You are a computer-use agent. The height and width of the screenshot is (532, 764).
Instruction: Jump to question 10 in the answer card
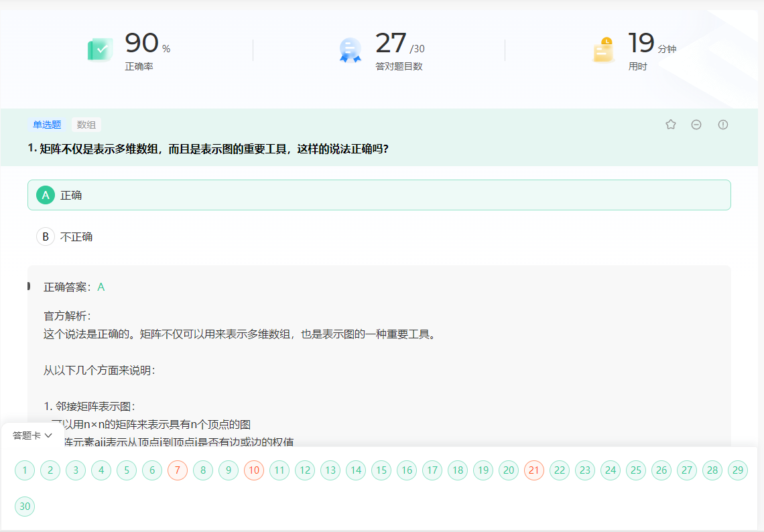coord(254,470)
